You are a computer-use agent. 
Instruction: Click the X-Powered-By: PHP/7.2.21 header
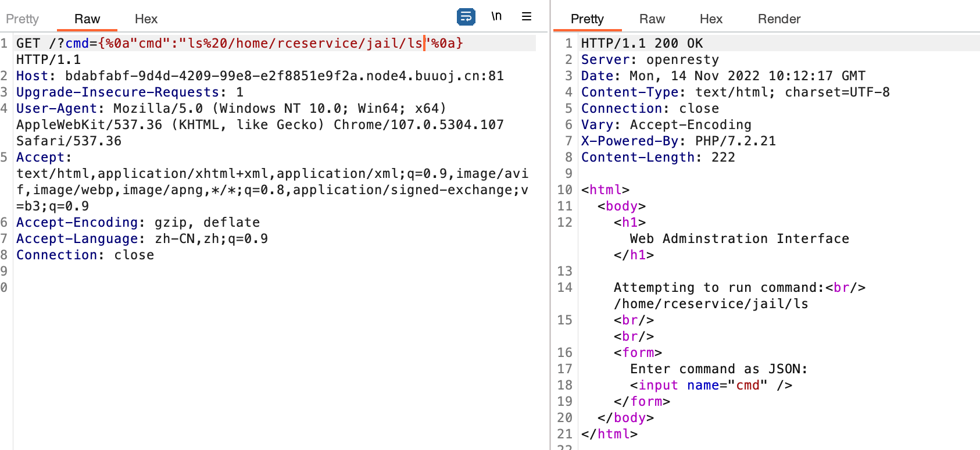[x=678, y=141]
